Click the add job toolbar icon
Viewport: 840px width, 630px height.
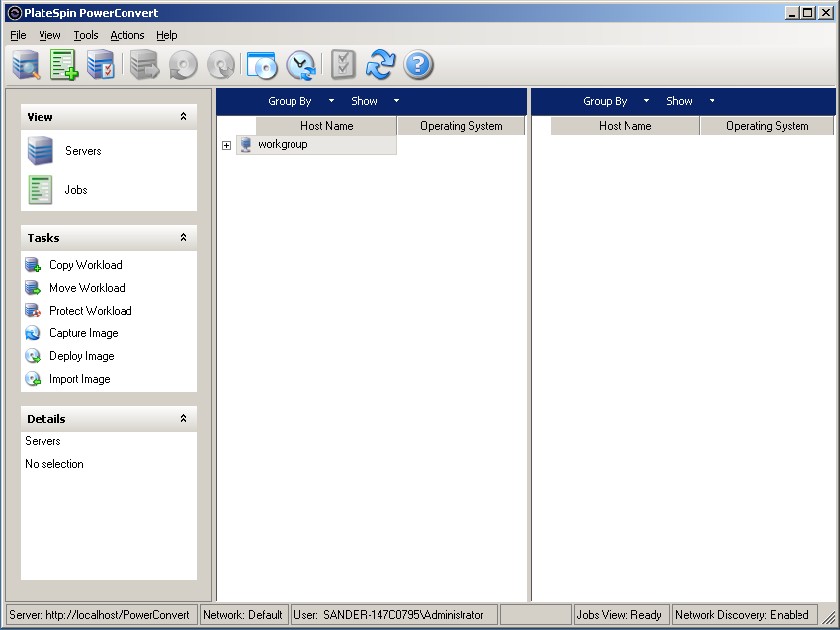click(64, 65)
